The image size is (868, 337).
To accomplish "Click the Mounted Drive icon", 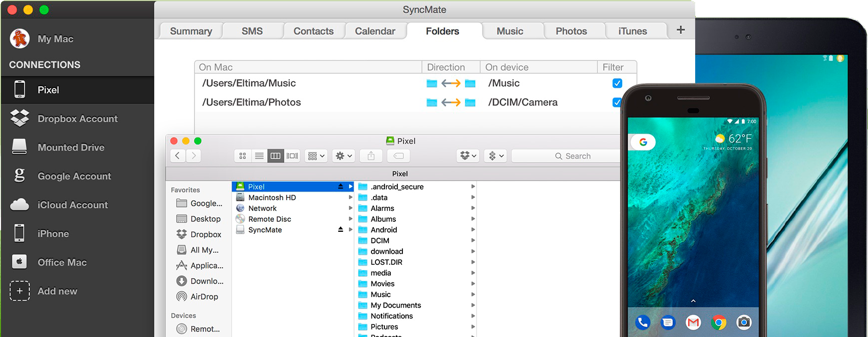I will point(19,147).
